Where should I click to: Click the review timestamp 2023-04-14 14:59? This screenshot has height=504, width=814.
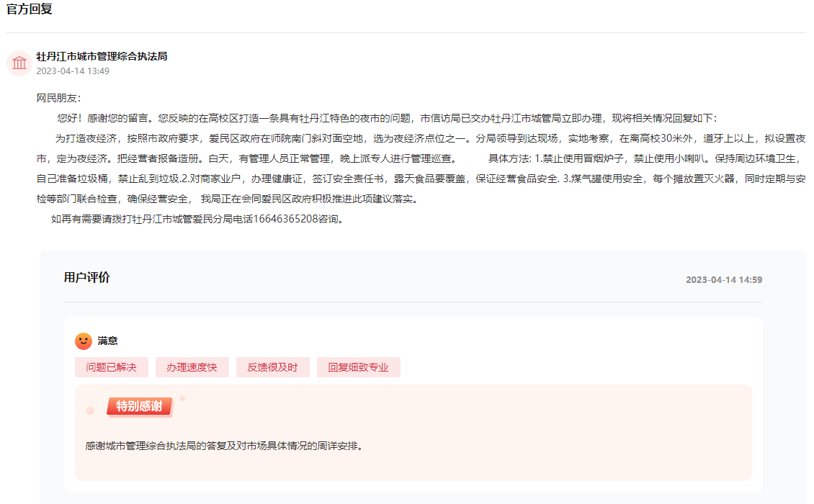point(724,280)
